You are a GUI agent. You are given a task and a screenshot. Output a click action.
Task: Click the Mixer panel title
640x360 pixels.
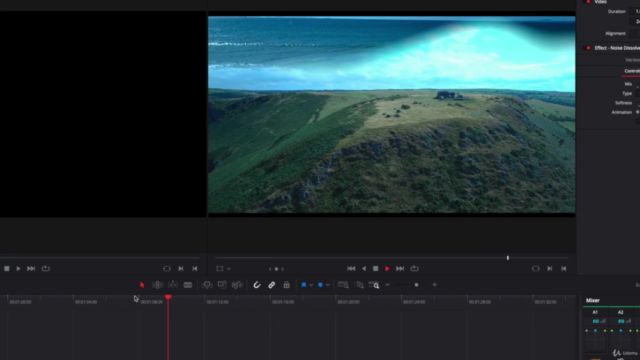tap(593, 300)
